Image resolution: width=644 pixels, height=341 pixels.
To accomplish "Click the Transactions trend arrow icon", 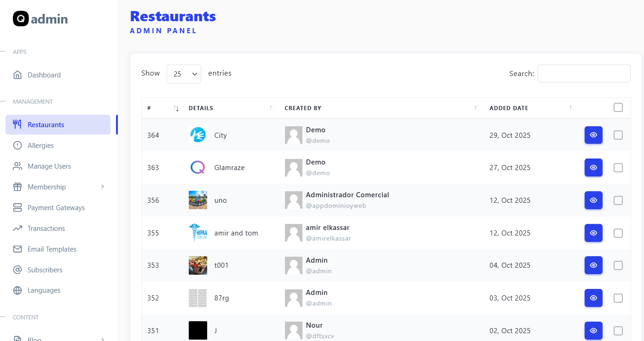I will pos(17,229).
